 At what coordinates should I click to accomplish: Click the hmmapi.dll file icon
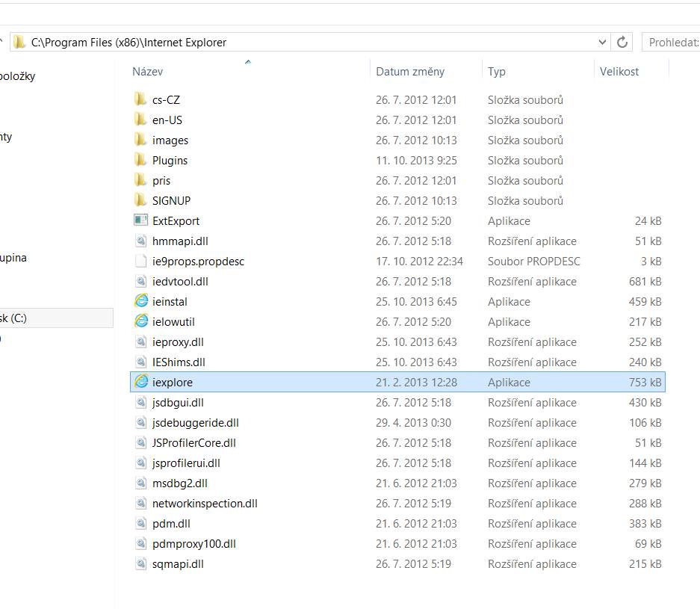(140, 241)
